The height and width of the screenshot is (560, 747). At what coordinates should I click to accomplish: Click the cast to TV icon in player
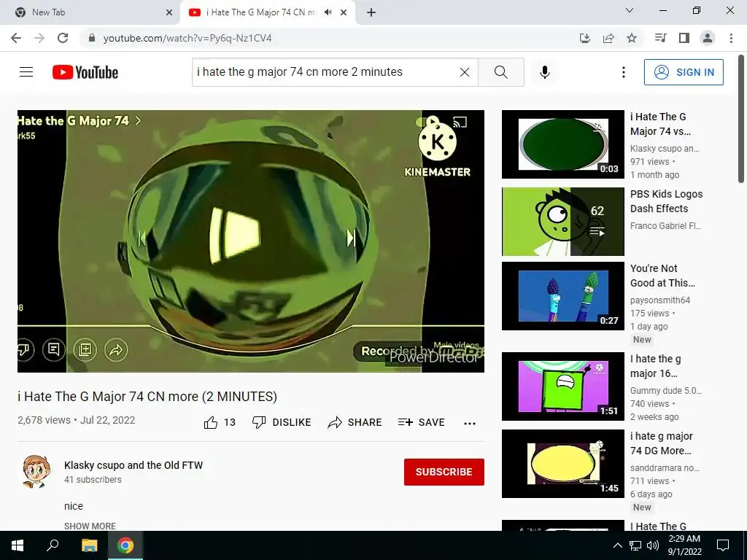tap(460, 122)
